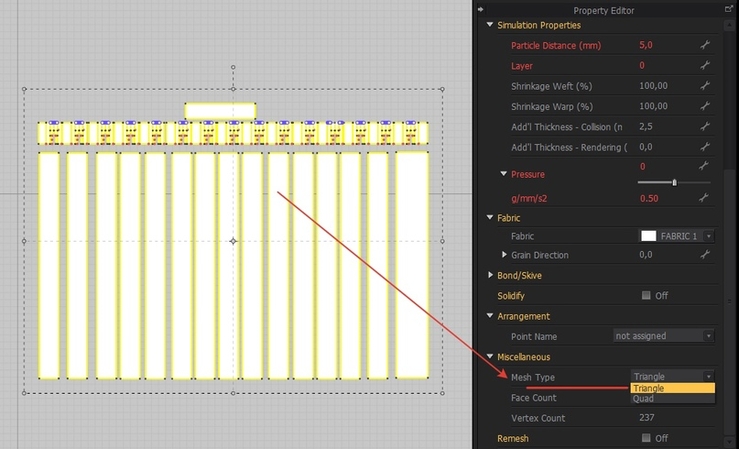Collapse the Simulation Properties section

click(490, 24)
